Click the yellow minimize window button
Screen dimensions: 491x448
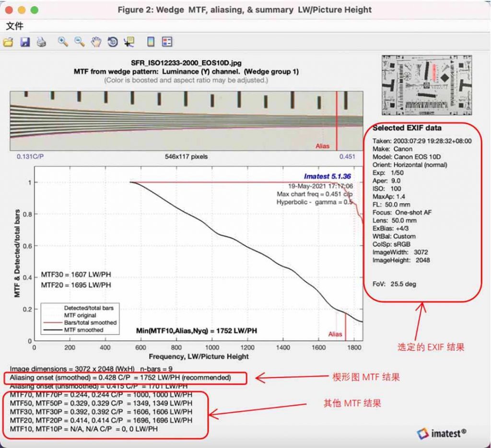click(22, 10)
